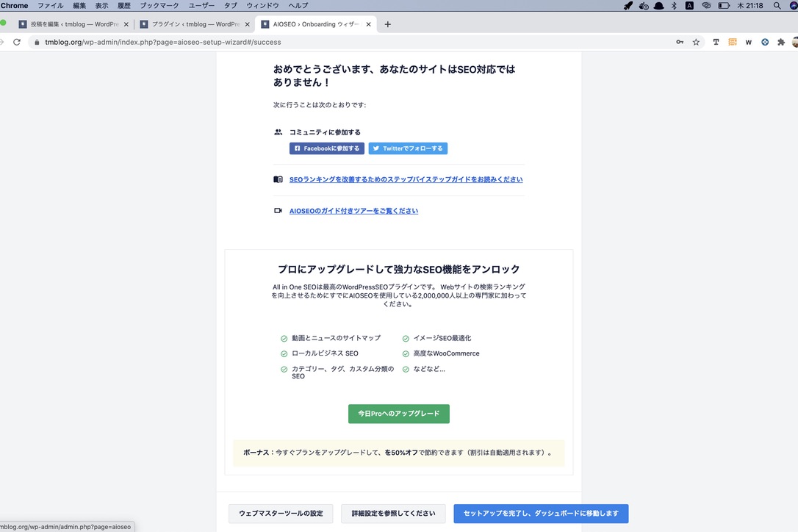Open the 編集 menu

(x=79, y=6)
